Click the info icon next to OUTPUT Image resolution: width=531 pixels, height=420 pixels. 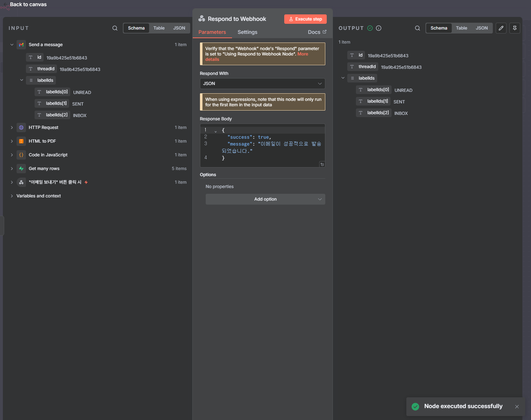click(x=379, y=28)
